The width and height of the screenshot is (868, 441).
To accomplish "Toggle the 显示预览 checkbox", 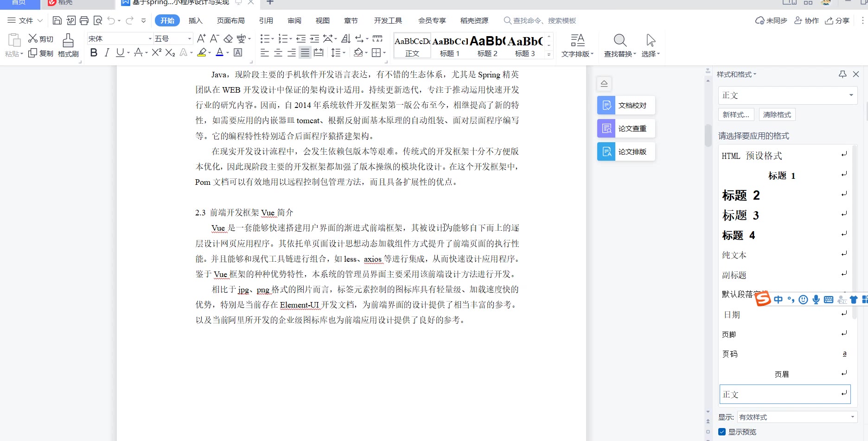I will (x=722, y=432).
